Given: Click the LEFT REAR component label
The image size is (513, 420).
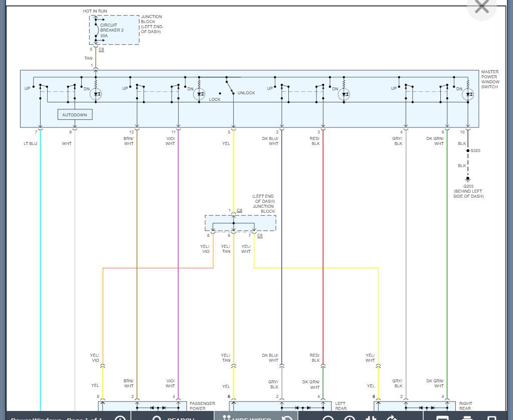Looking at the screenshot, I should click(x=340, y=406).
